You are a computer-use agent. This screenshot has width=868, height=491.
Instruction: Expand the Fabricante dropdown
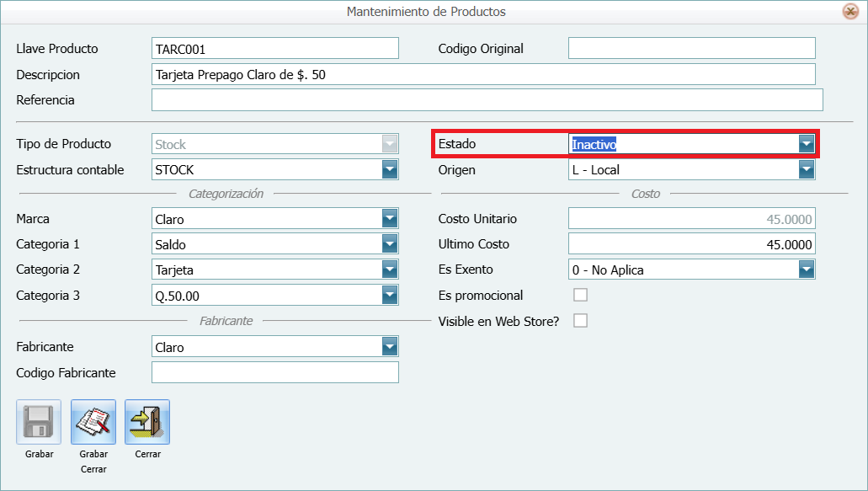pyautogui.click(x=388, y=346)
